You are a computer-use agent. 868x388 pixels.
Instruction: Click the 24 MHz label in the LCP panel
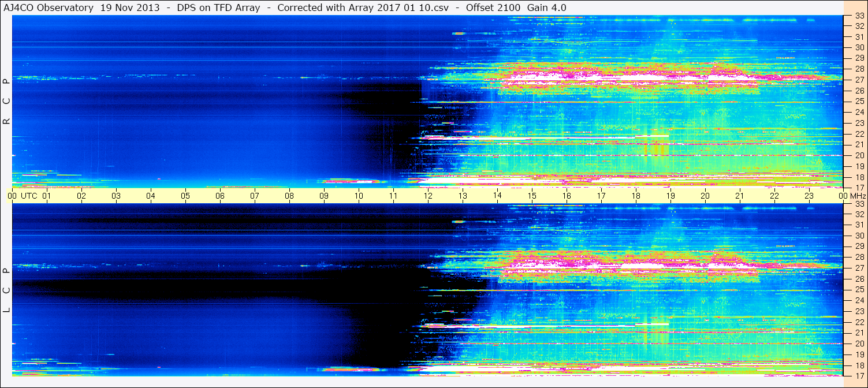(x=859, y=300)
